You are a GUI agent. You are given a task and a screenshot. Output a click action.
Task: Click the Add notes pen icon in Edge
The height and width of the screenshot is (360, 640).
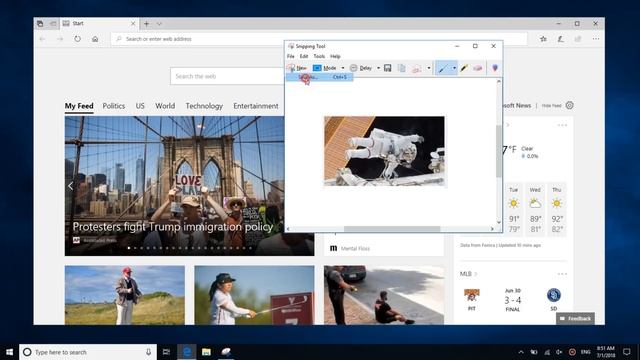point(560,39)
